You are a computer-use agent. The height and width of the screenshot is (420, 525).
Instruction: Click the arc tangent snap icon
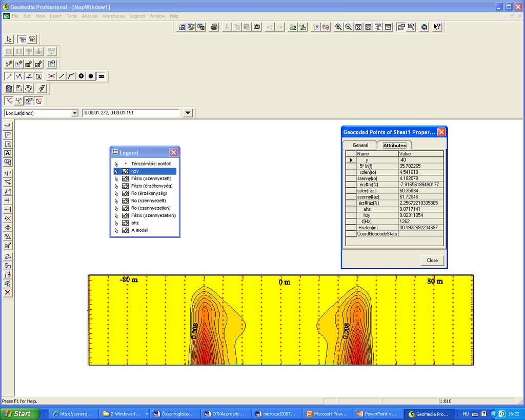(71, 76)
